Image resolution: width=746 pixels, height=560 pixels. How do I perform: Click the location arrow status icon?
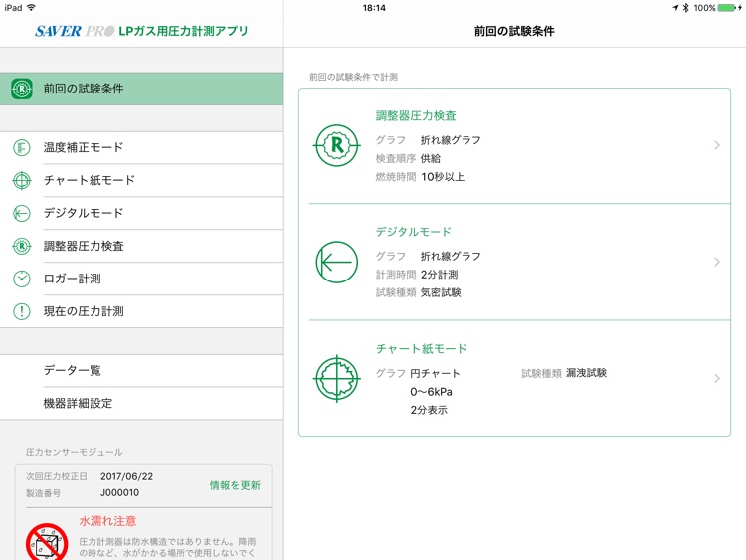675,8
